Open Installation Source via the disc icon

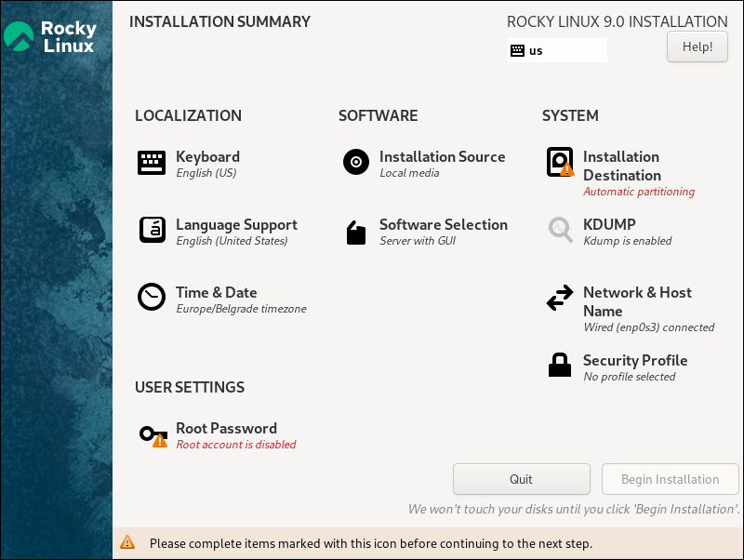pyautogui.click(x=356, y=162)
